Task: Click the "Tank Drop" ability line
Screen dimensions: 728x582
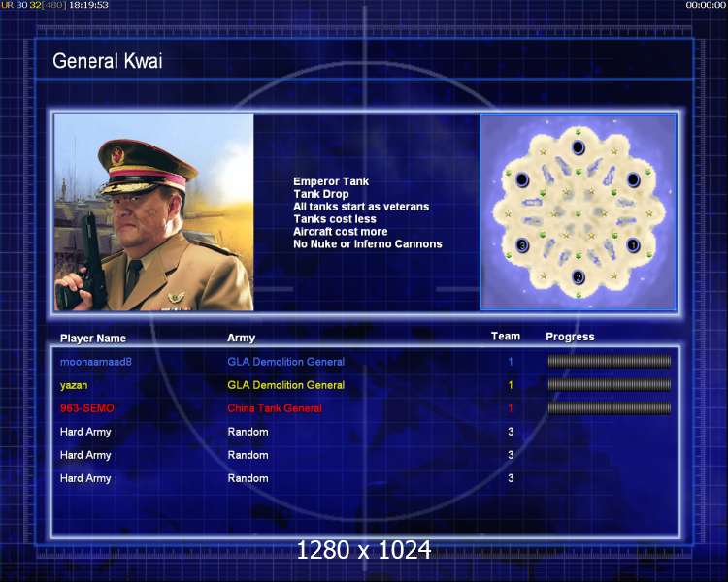Action: pos(321,194)
